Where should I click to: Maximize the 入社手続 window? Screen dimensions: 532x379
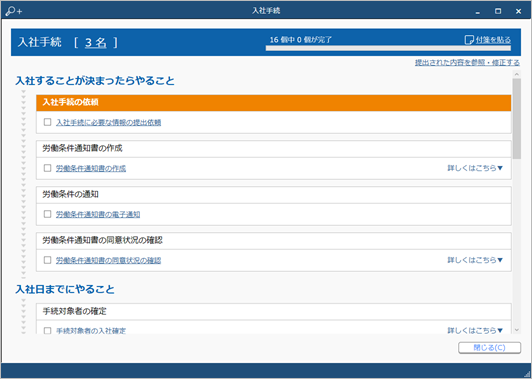coord(498,11)
